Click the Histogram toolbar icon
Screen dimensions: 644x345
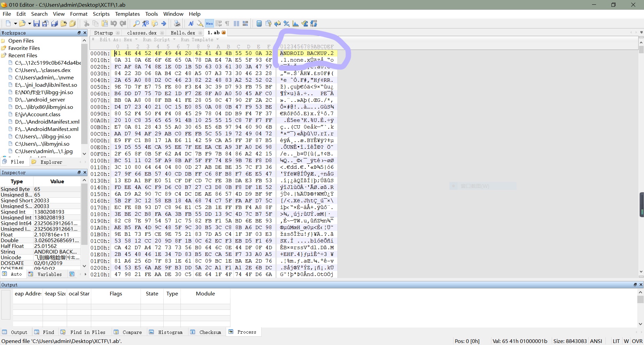296,23
